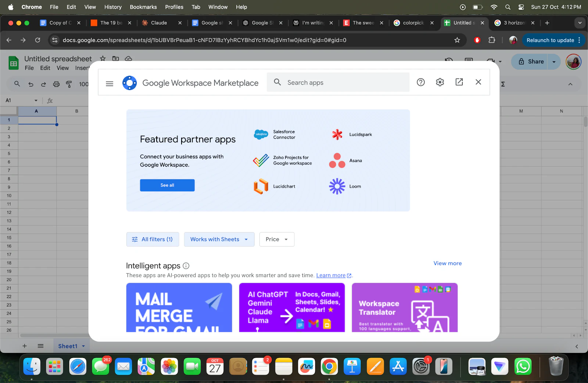This screenshot has width=588, height=383.
Task: Open the AI ChatGPT Gemini Claude card
Action: point(292,307)
